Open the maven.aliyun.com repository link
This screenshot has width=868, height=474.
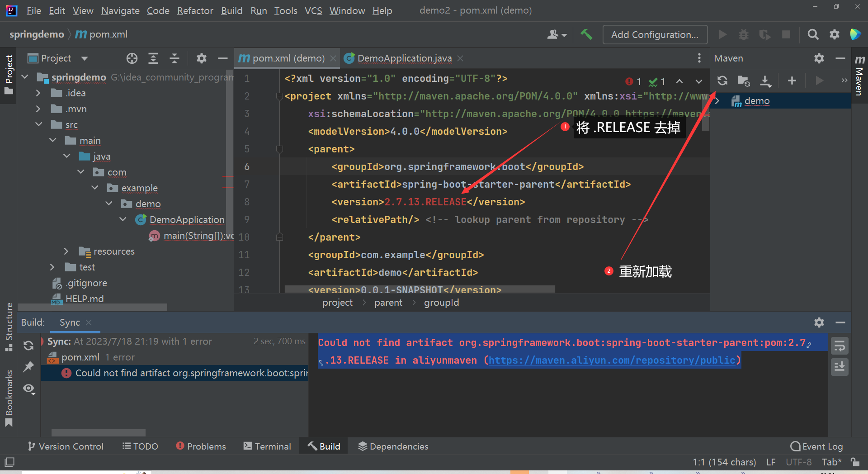(x=612, y=360)
